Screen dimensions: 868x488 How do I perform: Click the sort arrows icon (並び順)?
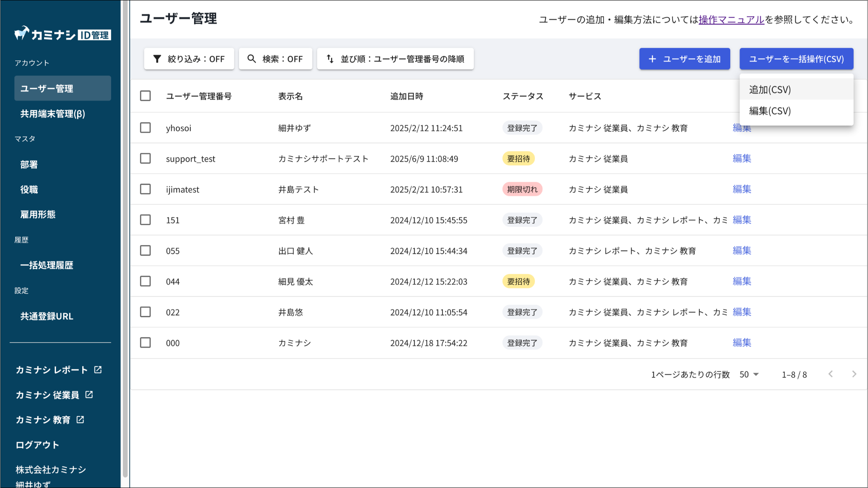coord(330,59)
